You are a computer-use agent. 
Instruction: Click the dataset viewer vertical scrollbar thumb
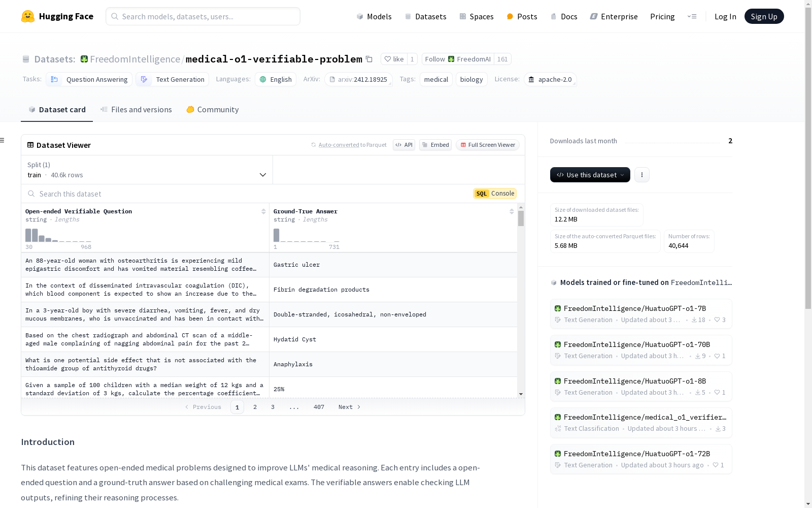(521, 218)
